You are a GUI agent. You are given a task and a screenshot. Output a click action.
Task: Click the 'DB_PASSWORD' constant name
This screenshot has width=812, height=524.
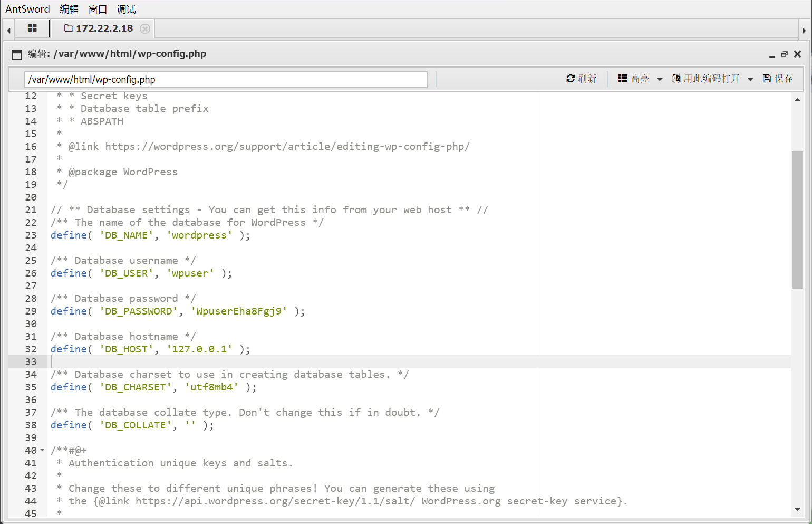pos(139,311)
